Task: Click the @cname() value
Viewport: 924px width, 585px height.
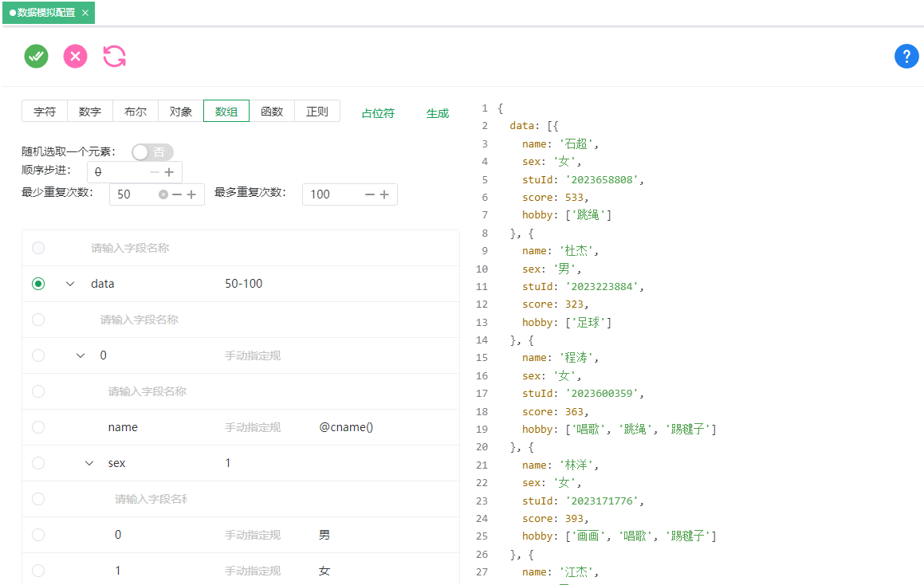Action: [346, 427]
